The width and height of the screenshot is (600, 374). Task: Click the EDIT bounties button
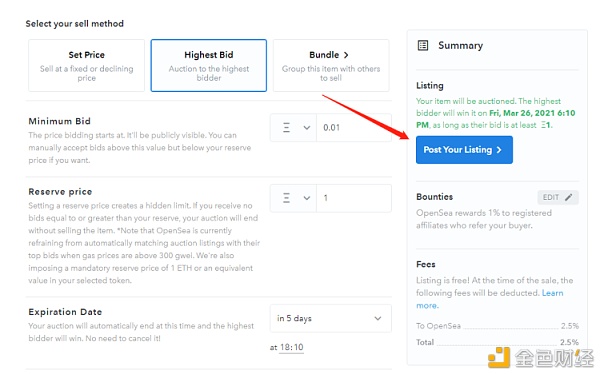[558, 197]
